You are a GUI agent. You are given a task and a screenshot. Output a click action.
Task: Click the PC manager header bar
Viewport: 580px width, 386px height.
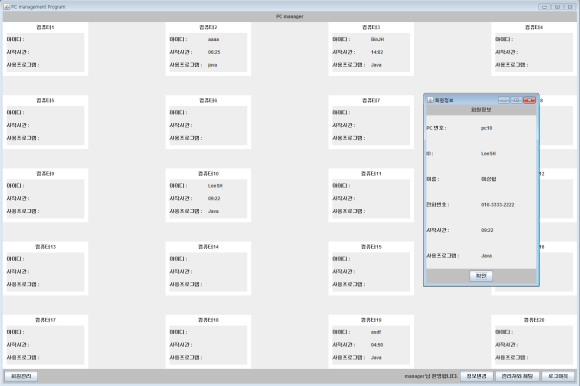pyautogui.click(x=290, y=16)
